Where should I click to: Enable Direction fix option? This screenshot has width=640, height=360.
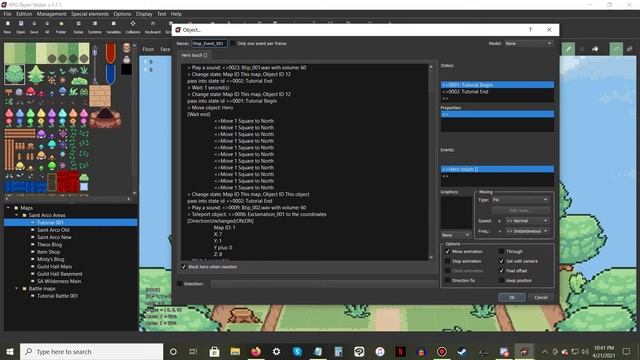pos(447,280)
